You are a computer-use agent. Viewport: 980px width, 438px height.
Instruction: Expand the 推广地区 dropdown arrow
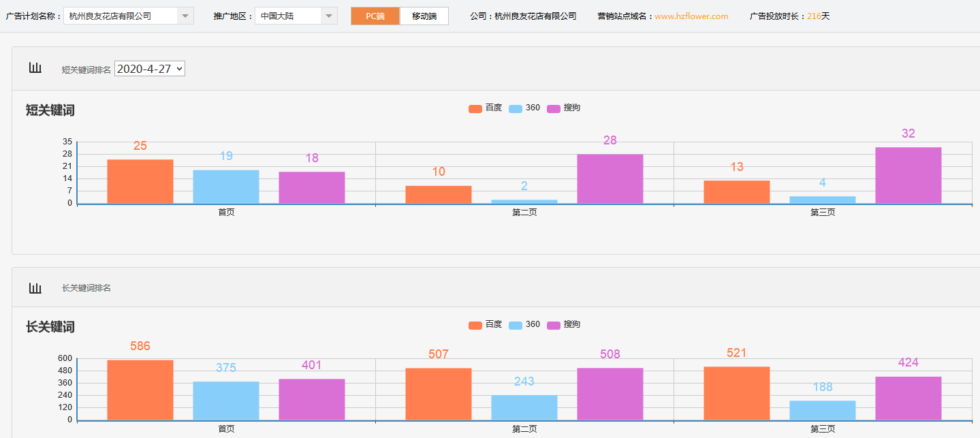coord(329,16)
